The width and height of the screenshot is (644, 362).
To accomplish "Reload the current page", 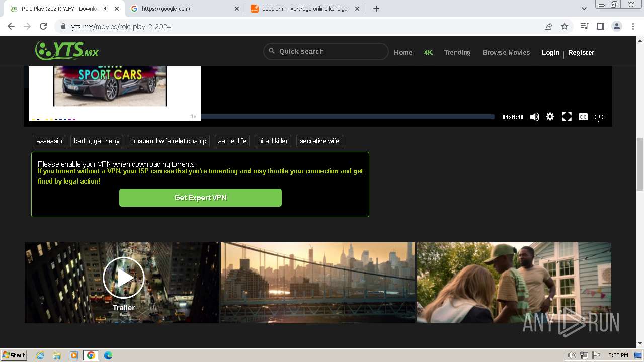I will [43, 26].
